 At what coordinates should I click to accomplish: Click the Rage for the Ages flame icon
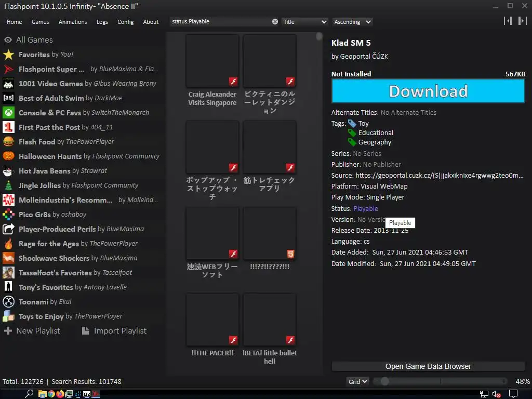pyautogui.click(x=8, y=244)
